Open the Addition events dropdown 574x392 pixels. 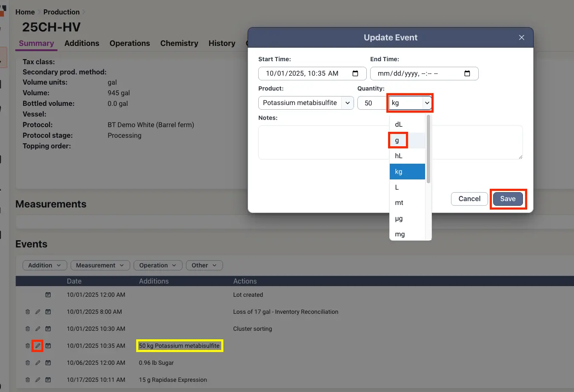point(44,265)
